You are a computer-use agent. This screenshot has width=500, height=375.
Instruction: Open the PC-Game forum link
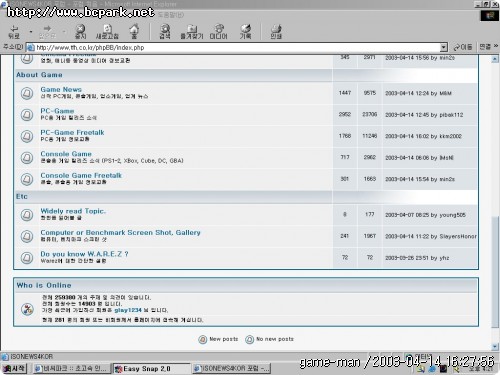[x=57, y=111]
